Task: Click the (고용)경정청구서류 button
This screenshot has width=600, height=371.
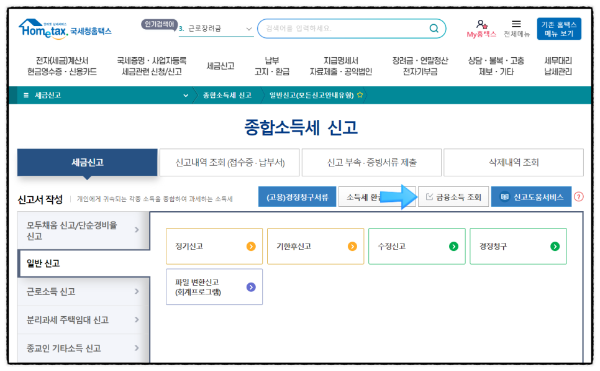Action: click(x=297, y=197)
